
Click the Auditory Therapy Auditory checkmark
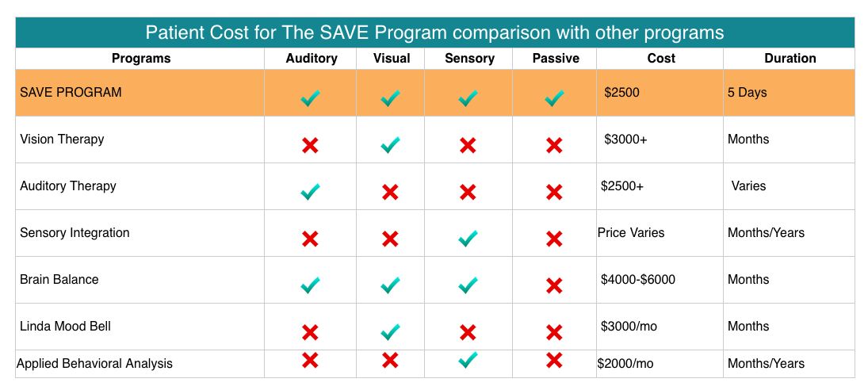[310, 191]
